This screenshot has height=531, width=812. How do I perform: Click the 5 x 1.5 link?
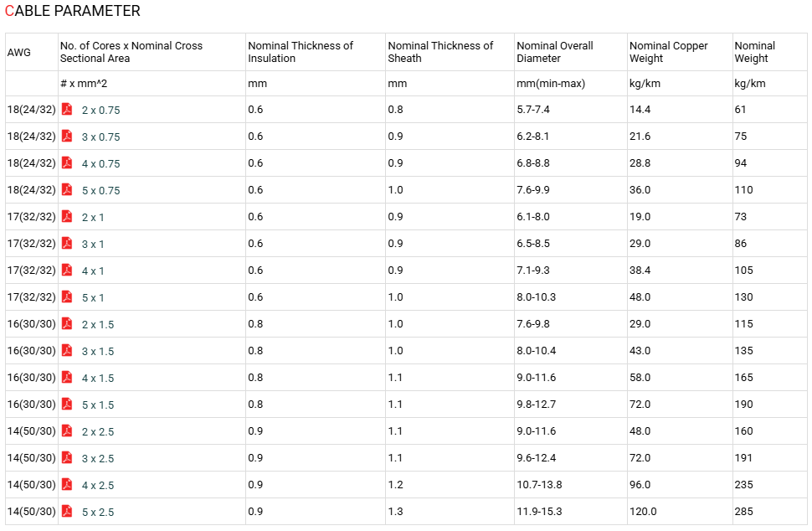98,405
